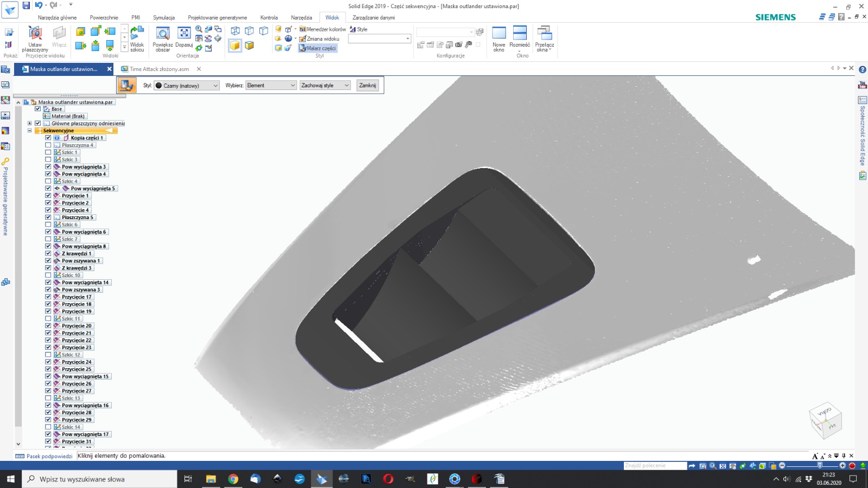Enable the Szkic 10 checkbox
This screenshot has width=868, height=488.
[x=48, y=275]
